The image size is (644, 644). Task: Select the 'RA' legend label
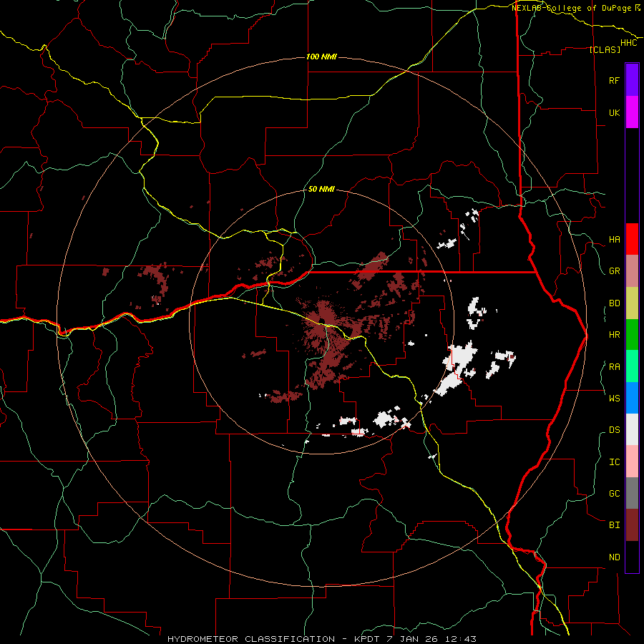614,367
